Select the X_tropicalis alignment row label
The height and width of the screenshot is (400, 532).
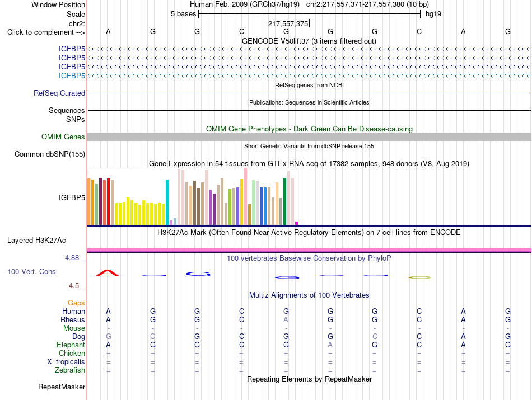pos(66,362)
